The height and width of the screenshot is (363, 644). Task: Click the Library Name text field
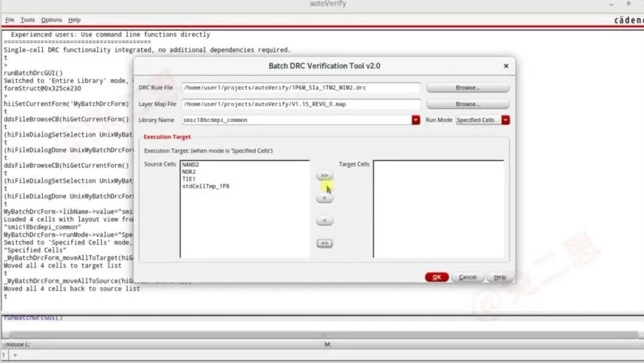click(296, 120)
